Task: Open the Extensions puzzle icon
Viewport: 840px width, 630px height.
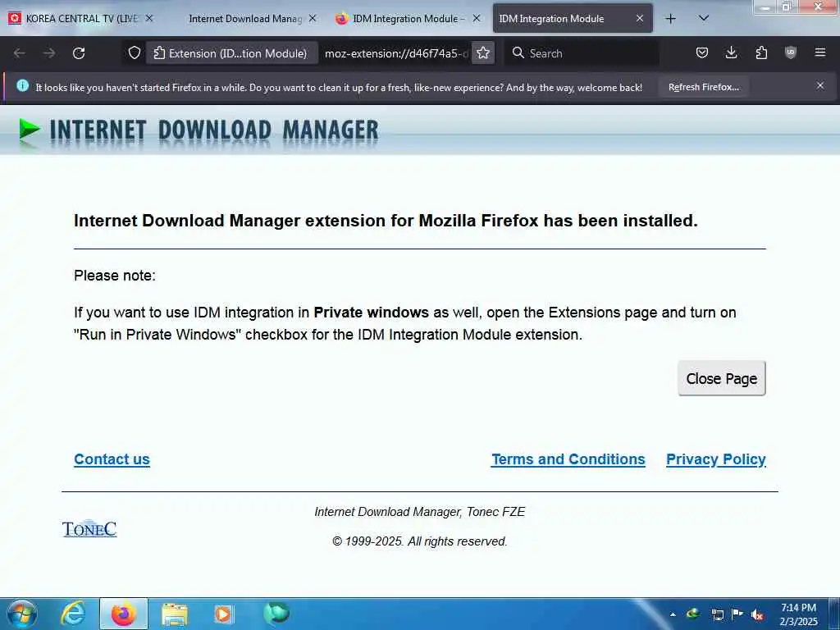Action: pos(761,53)
